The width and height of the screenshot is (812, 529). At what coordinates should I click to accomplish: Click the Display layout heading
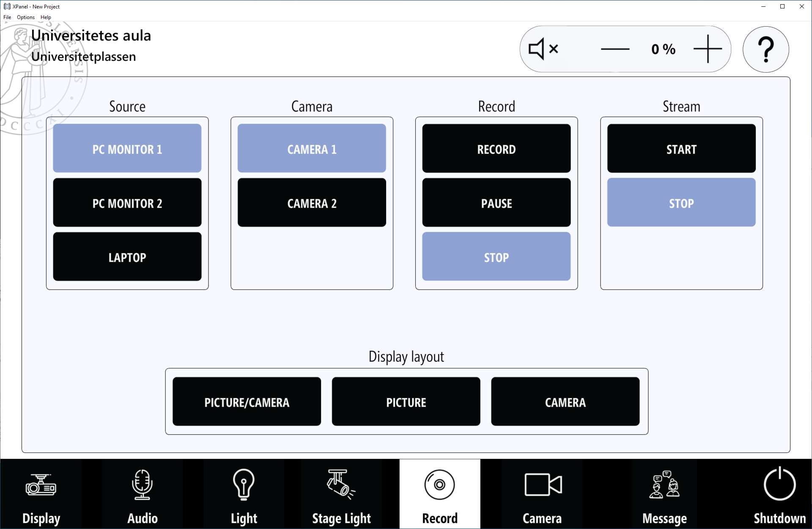406,357
